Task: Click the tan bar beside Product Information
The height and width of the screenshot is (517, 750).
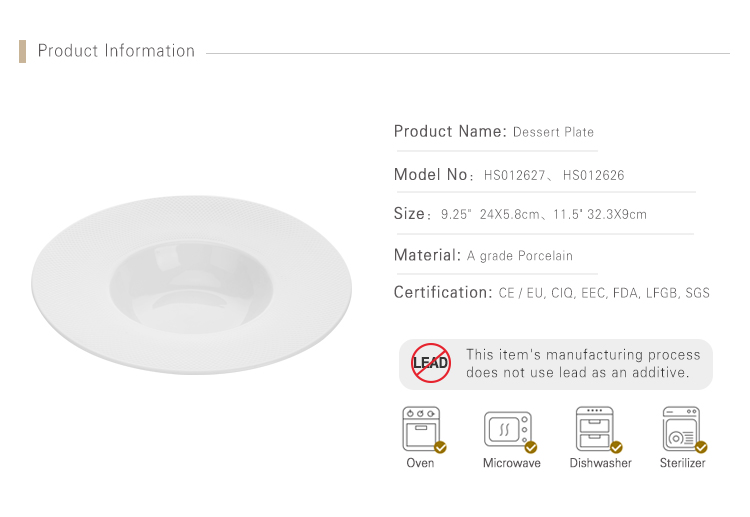Action: [x=22, y=51]
